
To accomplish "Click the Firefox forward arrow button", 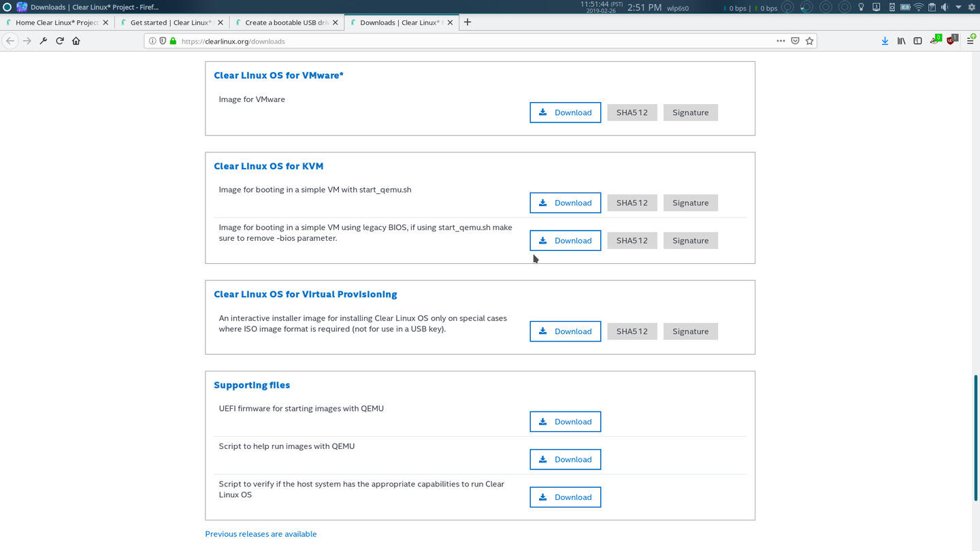I will point(27,41).
